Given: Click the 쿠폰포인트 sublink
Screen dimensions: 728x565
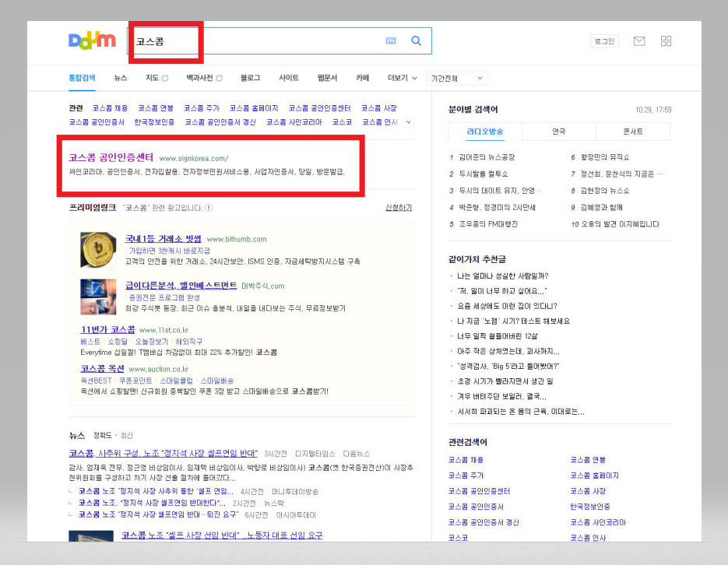Looking at the screenshot, I should pos(135,381).
